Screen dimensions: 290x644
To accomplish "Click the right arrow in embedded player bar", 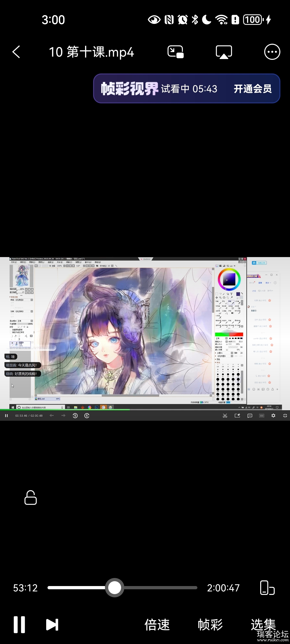I will [63, 416].
